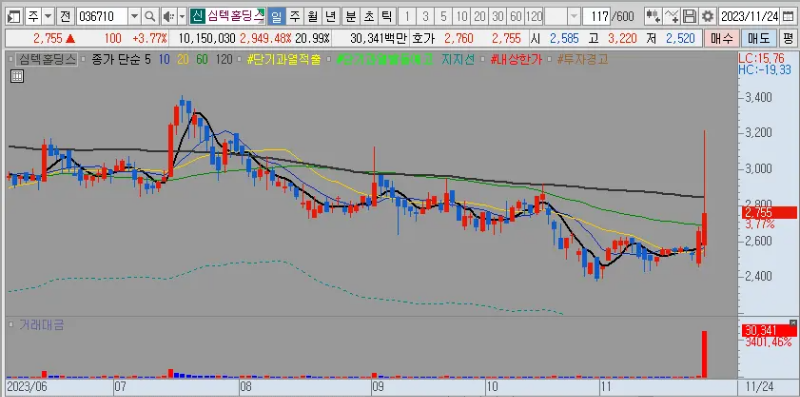The width and height of the screenshot is (800, 397).
Task: Open chart settings gear icon
Action: tap(707, 17)
